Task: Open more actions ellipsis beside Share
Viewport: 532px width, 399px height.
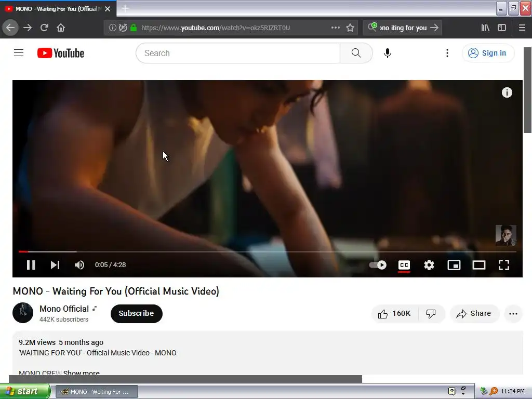Action: pyautogui.click(x=513, y=313)
